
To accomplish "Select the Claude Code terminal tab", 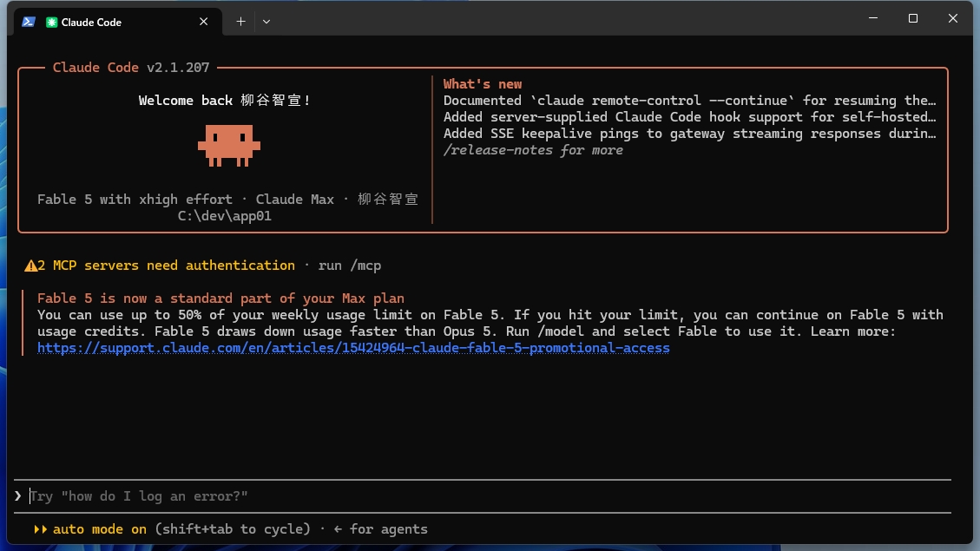I will tap(117, 22).
